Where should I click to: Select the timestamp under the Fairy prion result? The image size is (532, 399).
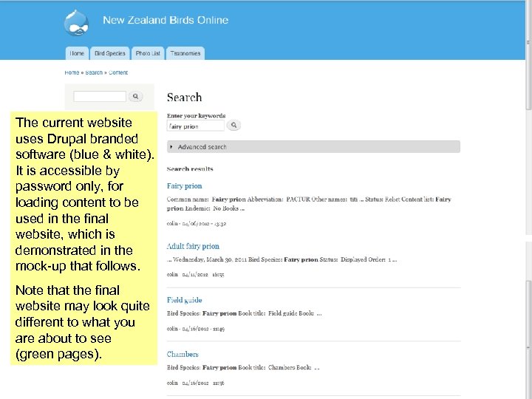197,223
